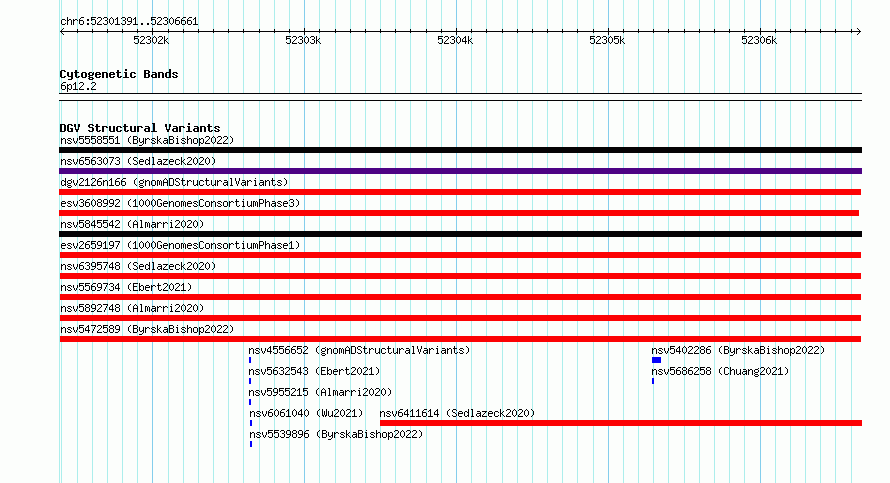
Task: Click the DGV Structural Variants track title
Action: point(140,128)
